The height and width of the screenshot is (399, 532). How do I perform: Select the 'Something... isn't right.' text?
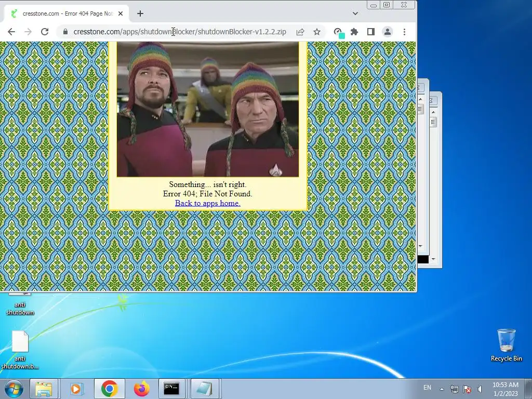[208, 184]
